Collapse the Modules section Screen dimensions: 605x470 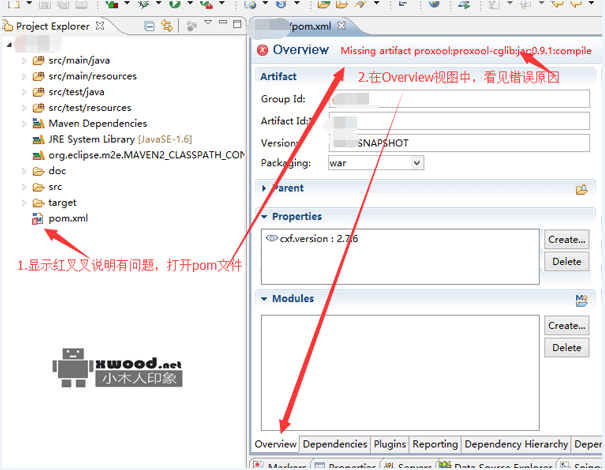[264, 299]
